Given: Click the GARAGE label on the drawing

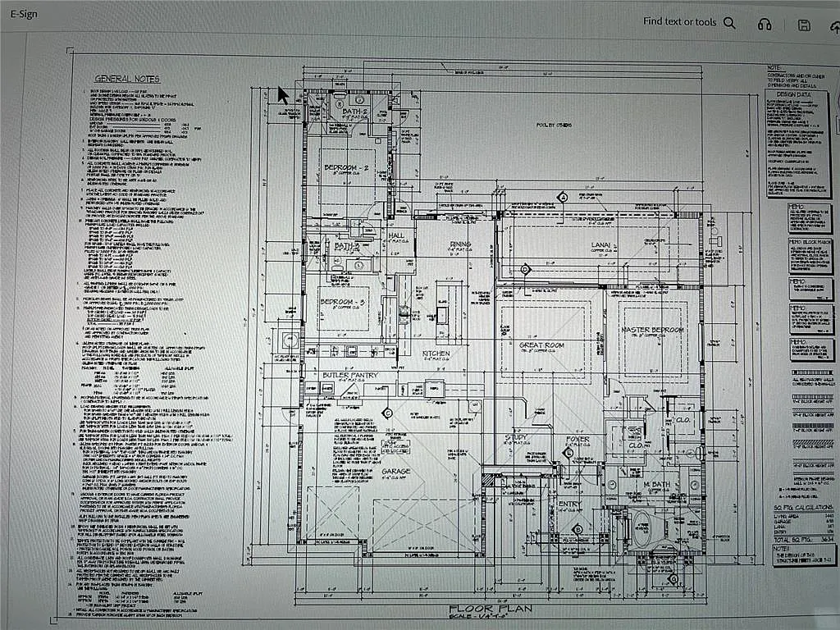Looking at the screenshot, I should (x=398, y=472).
